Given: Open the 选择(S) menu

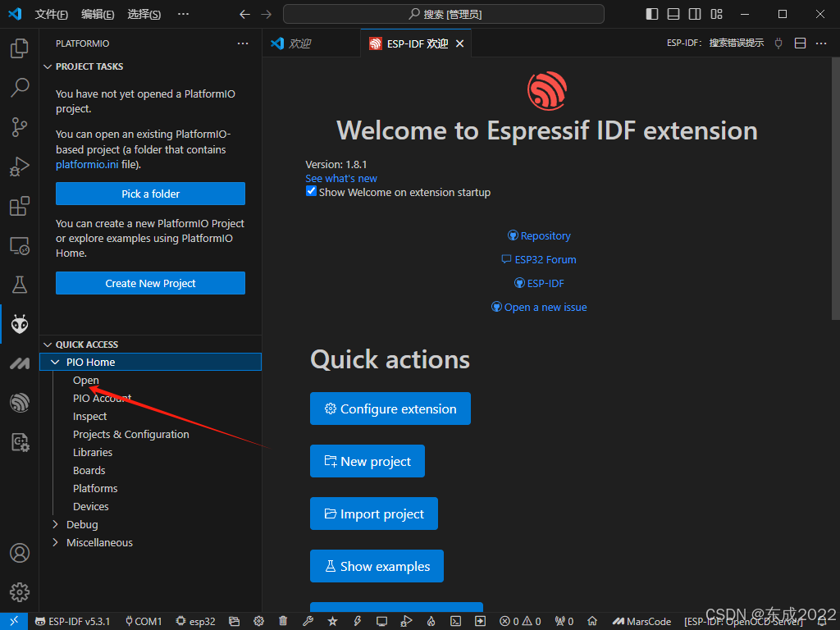Looking at the screenshot, I should [144, 15].
